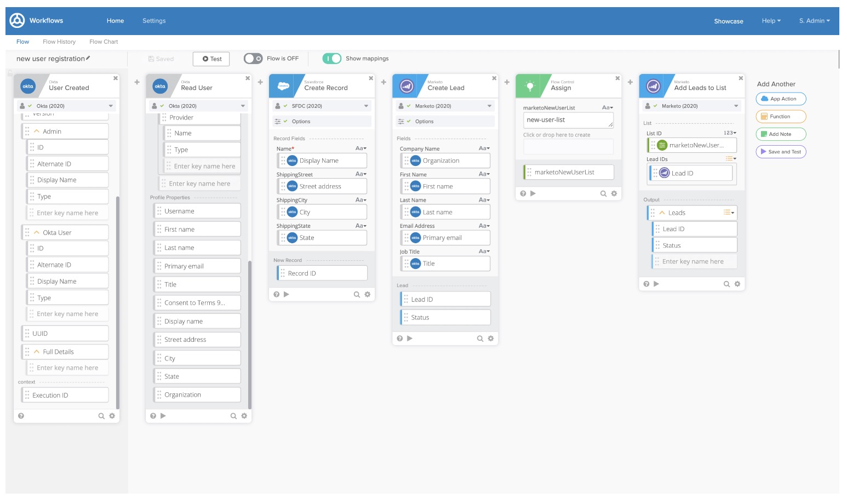847x504 pixels.
Task: Click the lightbulb icon on Assign card
Action: tap(530, 86)
